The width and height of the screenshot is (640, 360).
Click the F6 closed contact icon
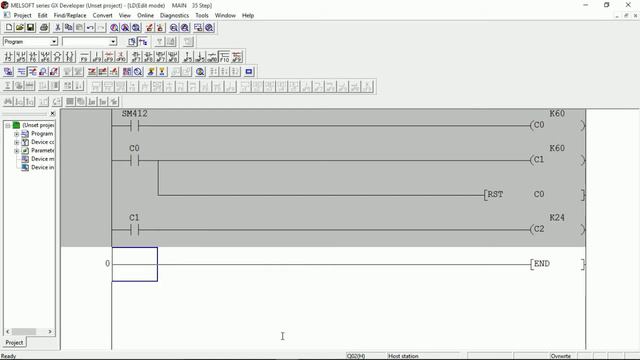point(33,57)
